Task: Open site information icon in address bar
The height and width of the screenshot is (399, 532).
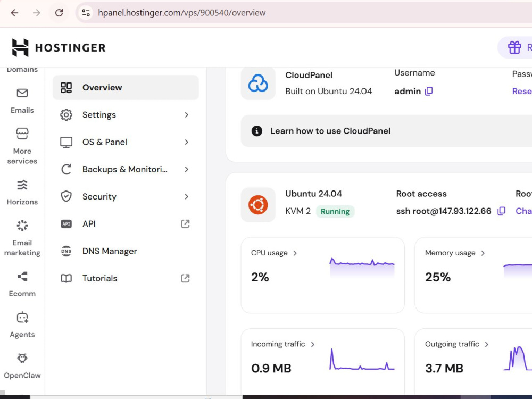Action: 86,13
